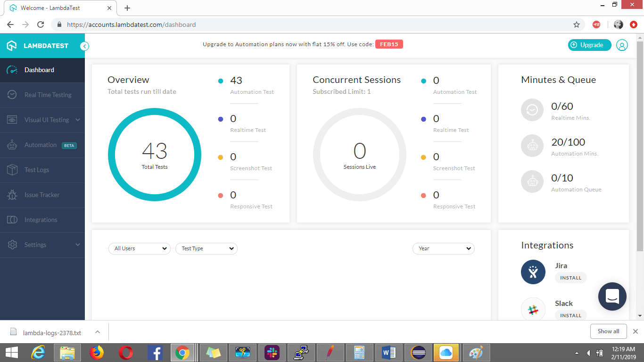Open the All Users dropdown
644x362 pixels.
140,248
